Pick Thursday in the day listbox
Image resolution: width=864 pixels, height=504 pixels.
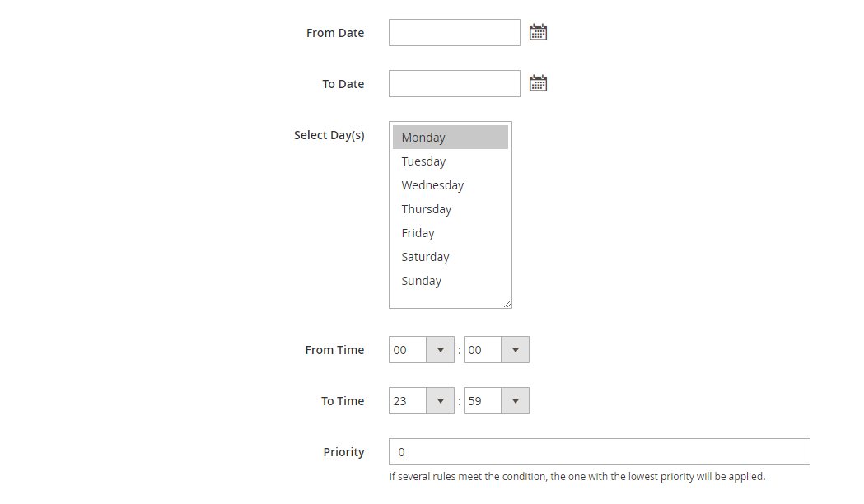click(450, 209)
